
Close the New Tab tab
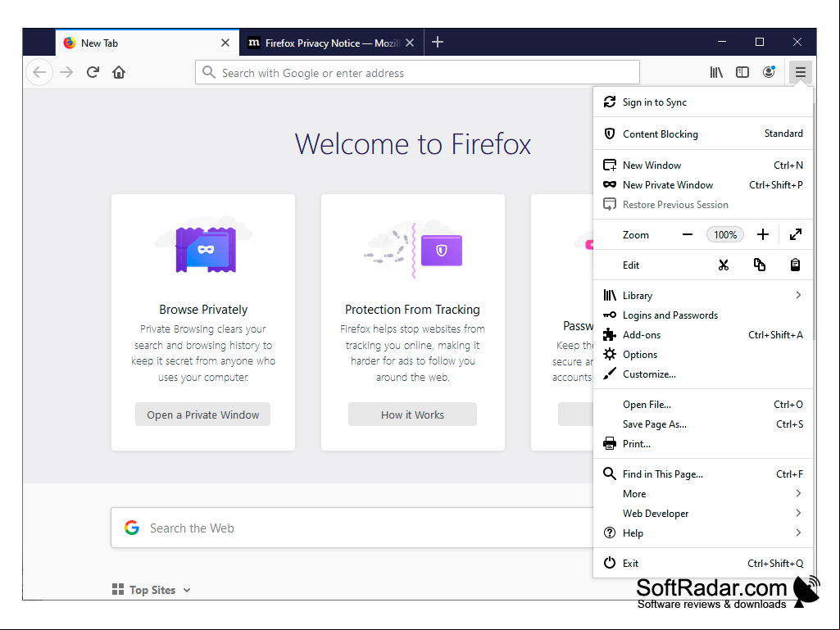[225, 43]
